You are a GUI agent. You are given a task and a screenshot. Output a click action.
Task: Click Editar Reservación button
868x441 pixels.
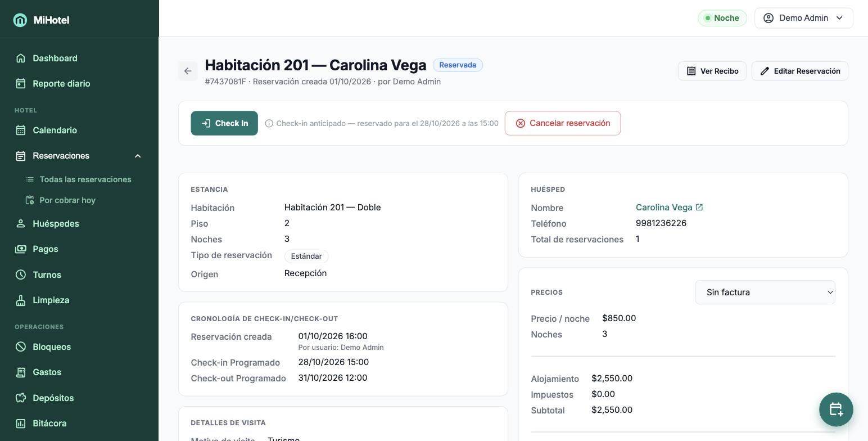pos(799,71)
